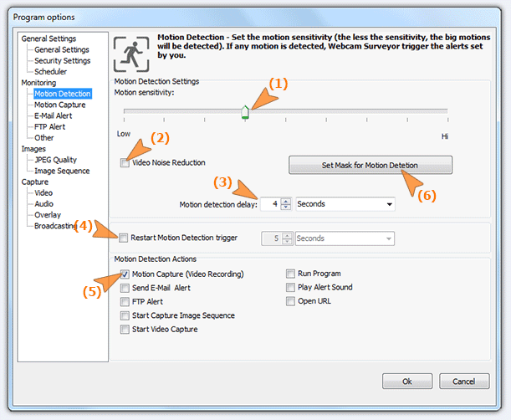Open FTP Alert settings in tree
This screenshot has width=511, height=420.
coord(49,127)
